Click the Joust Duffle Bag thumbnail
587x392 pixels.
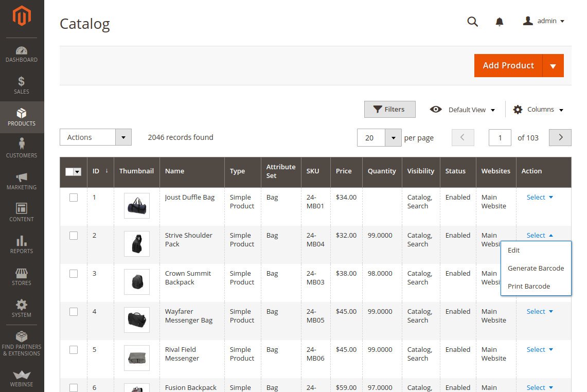pos(137,206)
